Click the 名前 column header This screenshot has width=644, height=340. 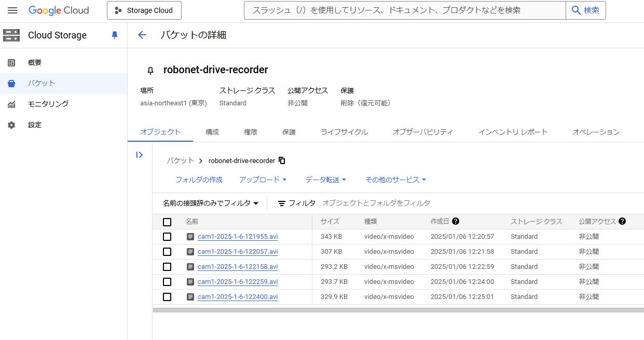[192, 222]
